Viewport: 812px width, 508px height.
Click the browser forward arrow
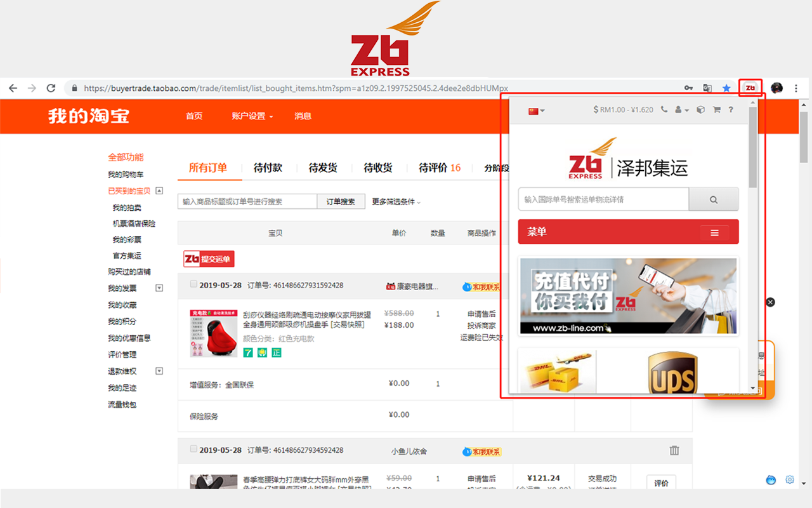(x=32, y=88)
